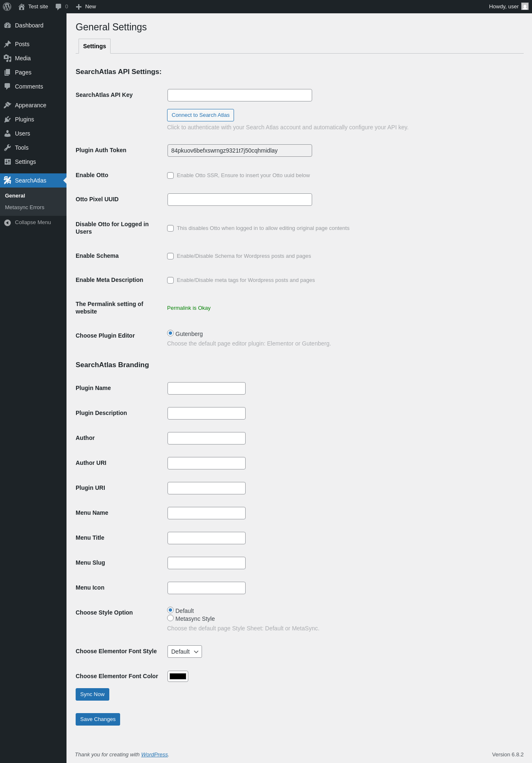Image resolution: width=532 pixels, height=763 pixels.
Task: Select the Metasync Style radio option
Action: (170, 618)
